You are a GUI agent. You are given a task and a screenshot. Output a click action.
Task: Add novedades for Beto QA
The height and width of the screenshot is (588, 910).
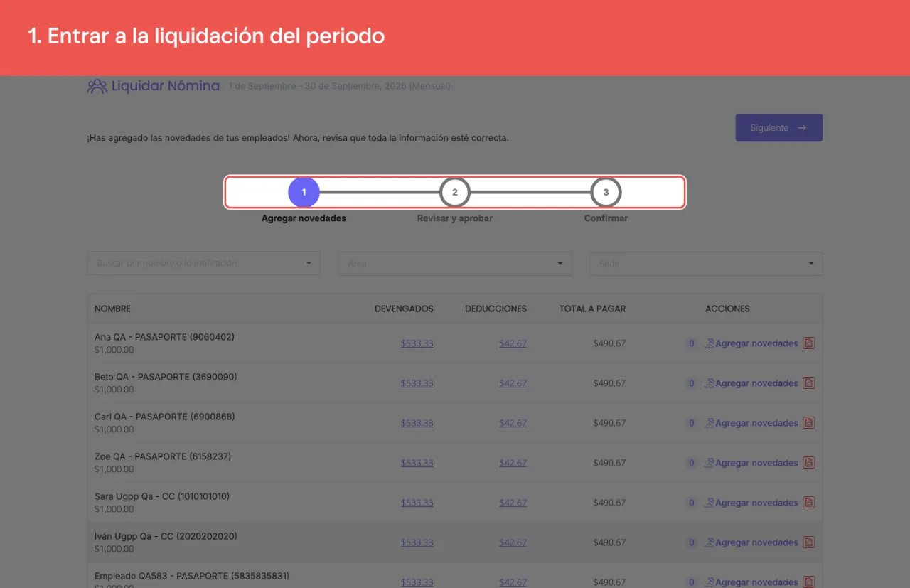[751, 383]
